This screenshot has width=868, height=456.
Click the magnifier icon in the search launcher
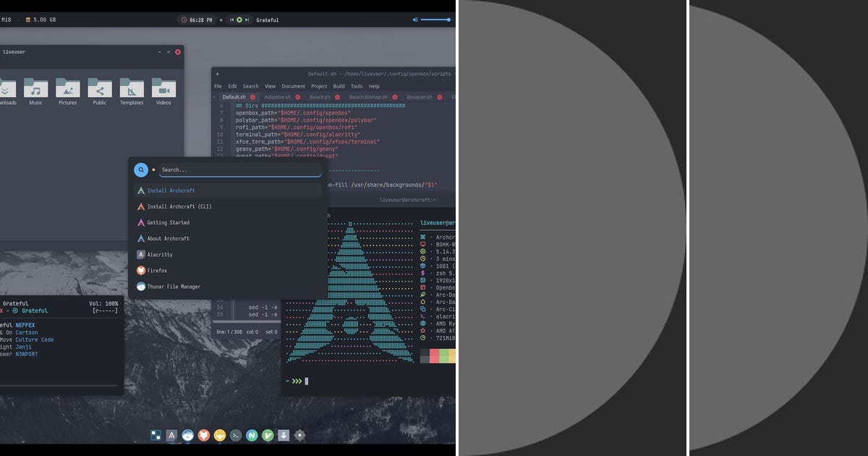141,170
